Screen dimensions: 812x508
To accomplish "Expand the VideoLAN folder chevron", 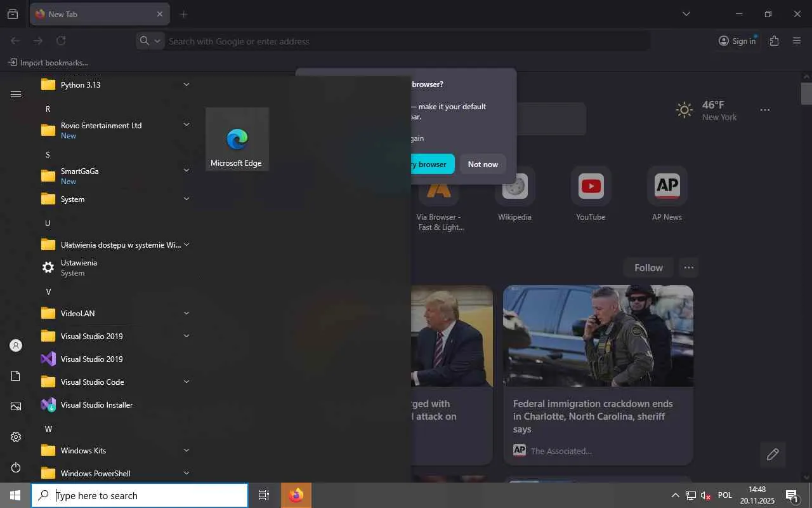I will 187,313.
